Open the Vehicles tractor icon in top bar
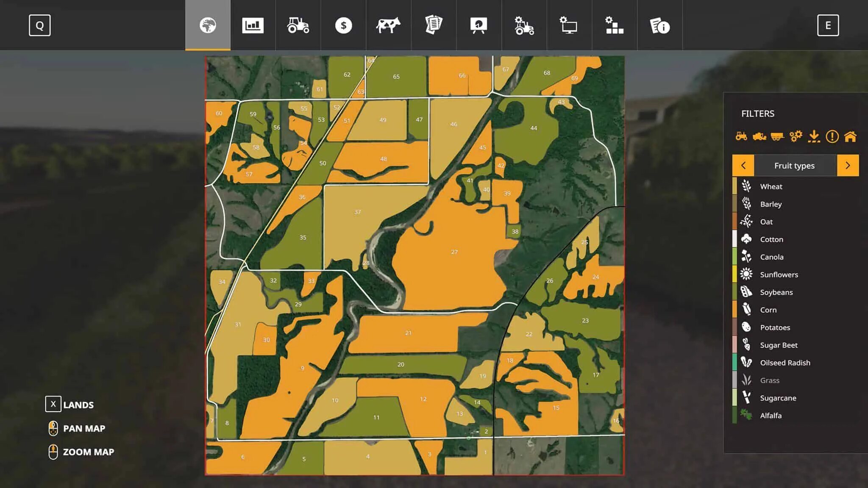 click(x=298, y=25)
